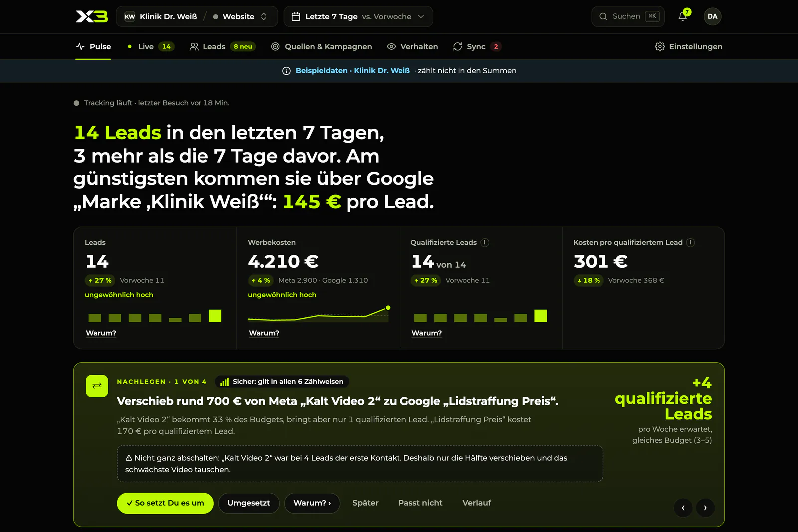Click the KW clinic badge icon
798x532 pixels.
130,16
